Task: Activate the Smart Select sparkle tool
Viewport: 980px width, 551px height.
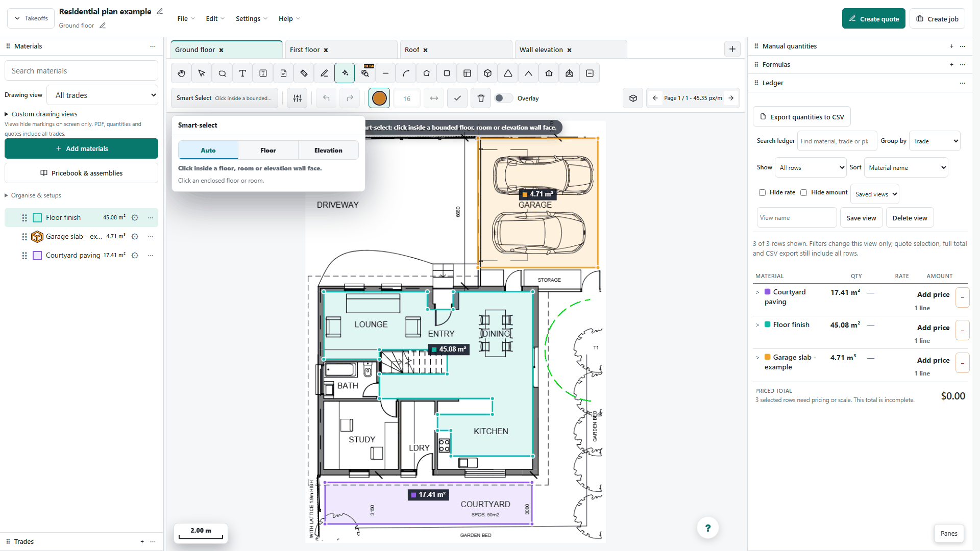Action: coord(345,73)
